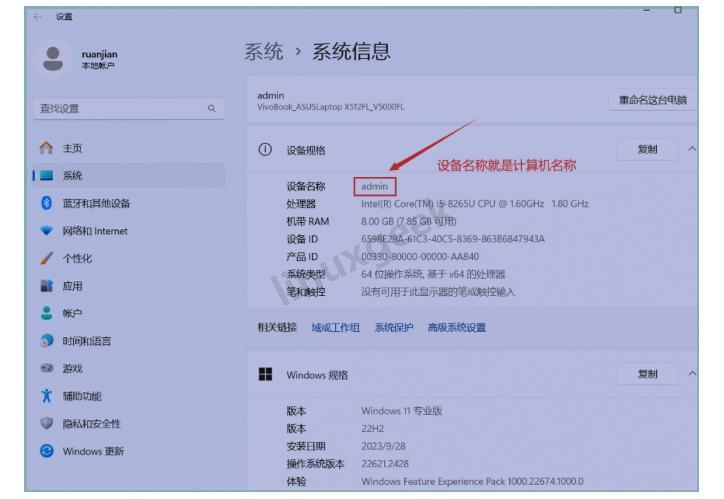
Task: Click the 22621.2428 OS build value
Action: 385,464
